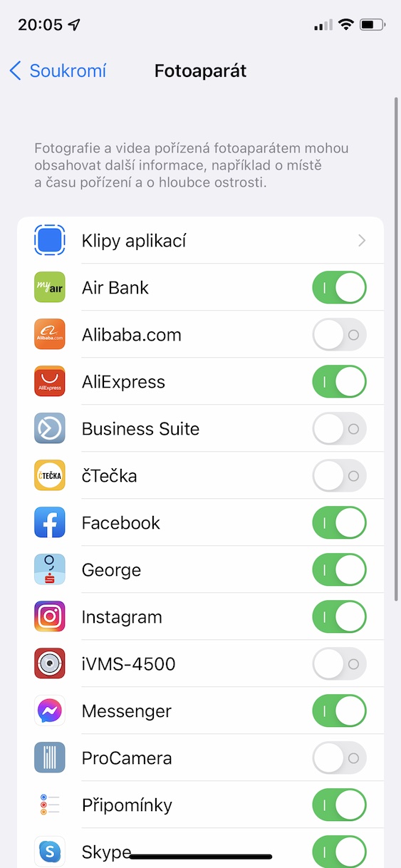Tap the Facebook app icon
Screen dimensions: 401x868
coord(50,523)
